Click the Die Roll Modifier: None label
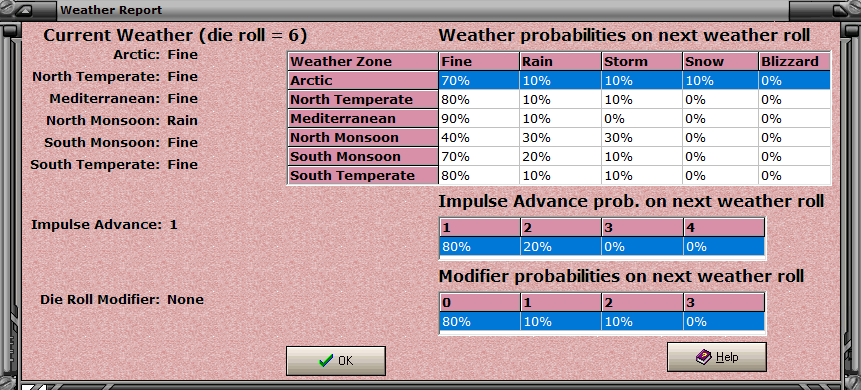 pyautogui.click(x=122, y=300)
